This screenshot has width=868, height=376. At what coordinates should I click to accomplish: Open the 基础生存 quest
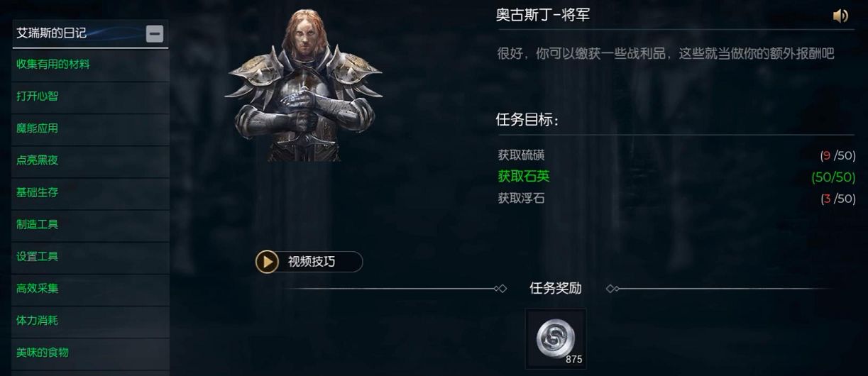coord(90,193)
